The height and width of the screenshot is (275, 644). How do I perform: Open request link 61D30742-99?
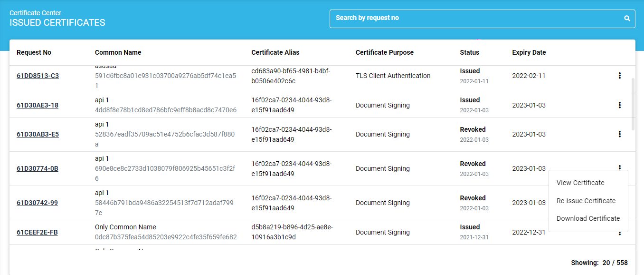click(37, 203)
